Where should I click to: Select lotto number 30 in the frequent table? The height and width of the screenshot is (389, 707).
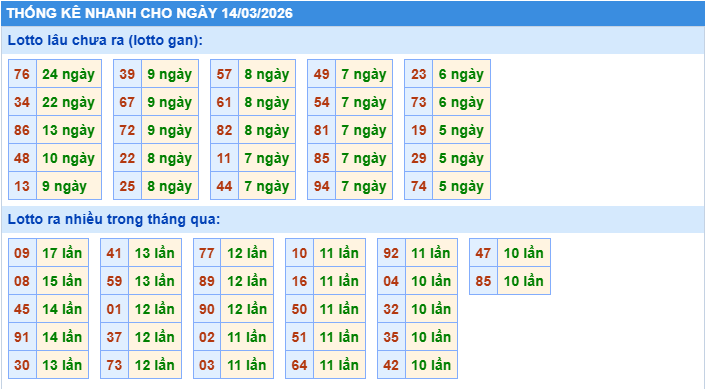coord(22,365)
